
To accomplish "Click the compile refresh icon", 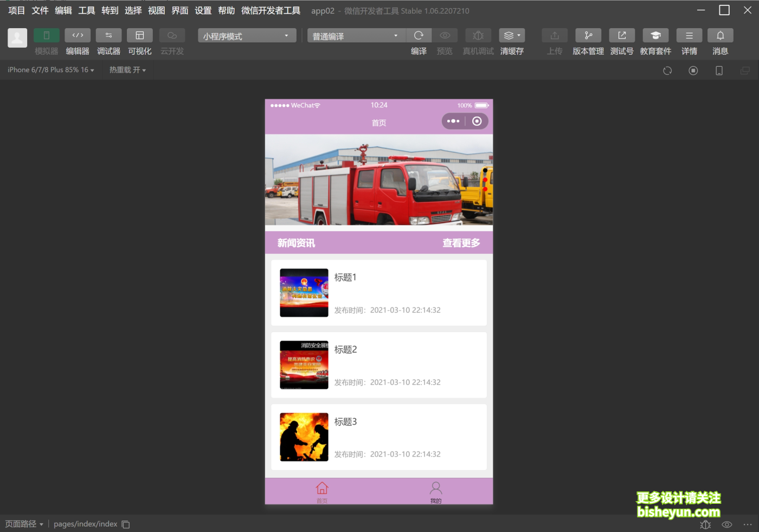I will point(419,36).
